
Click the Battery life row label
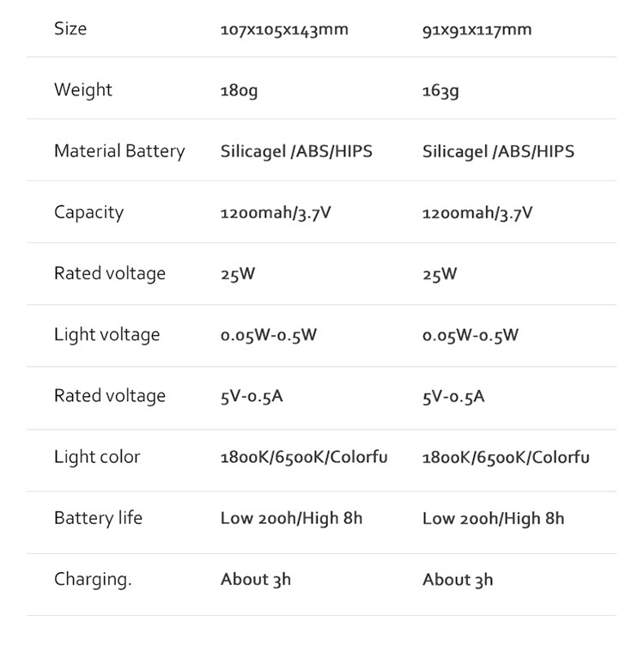pyautogui.click(x=98, y=518)
